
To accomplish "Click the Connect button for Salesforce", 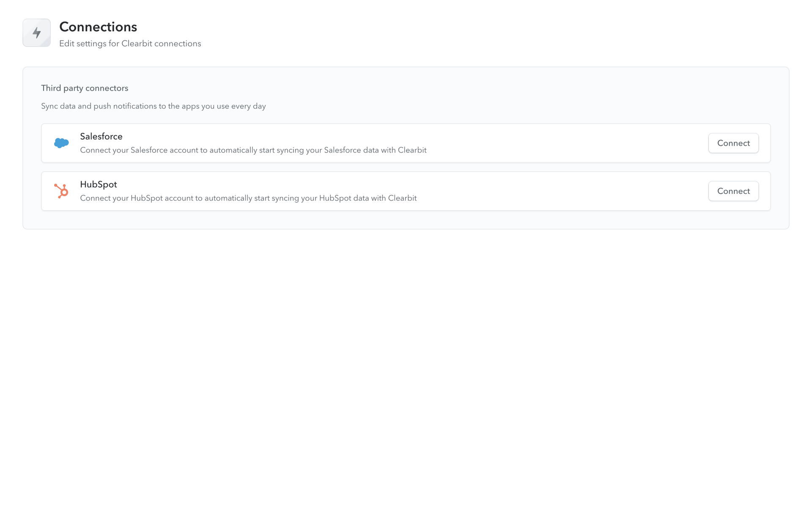I will click(x=733, y=143).
